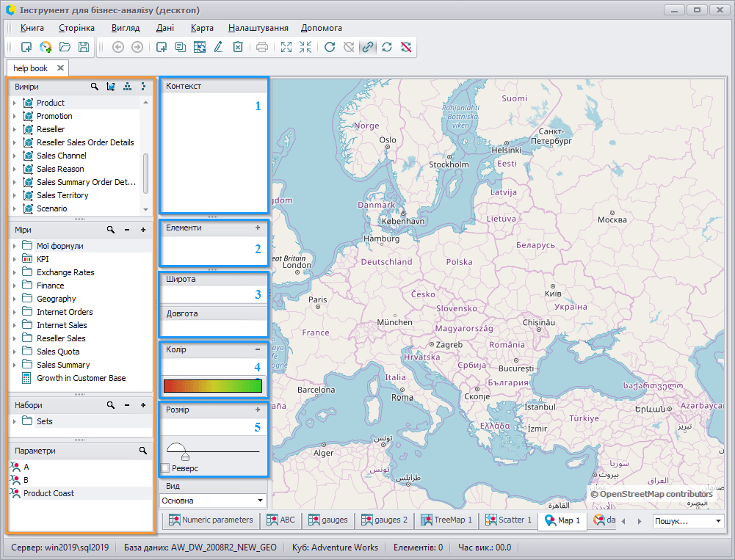Expand the Finance measures folder

click(x=15, y=286)
